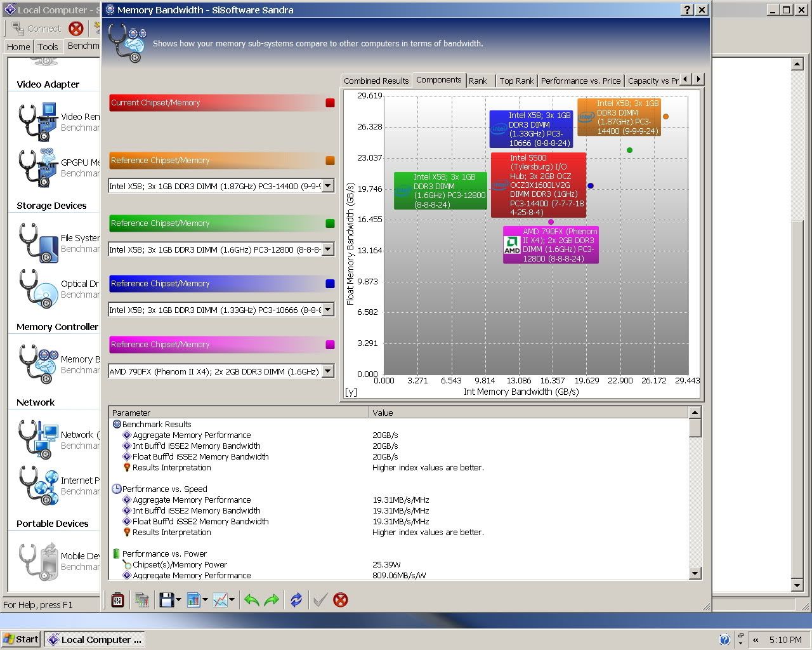
Task: Go back with the green left arrow
Action: coord(252,600)
